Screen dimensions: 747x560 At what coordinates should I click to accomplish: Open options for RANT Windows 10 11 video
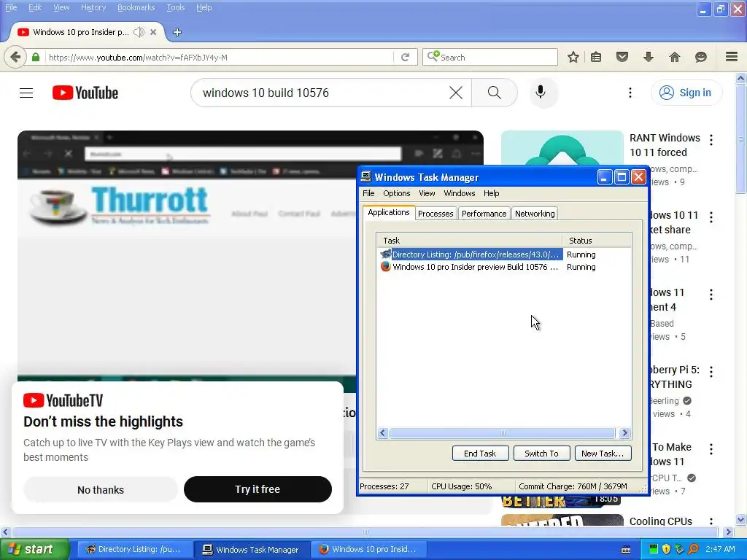point(711,140)
